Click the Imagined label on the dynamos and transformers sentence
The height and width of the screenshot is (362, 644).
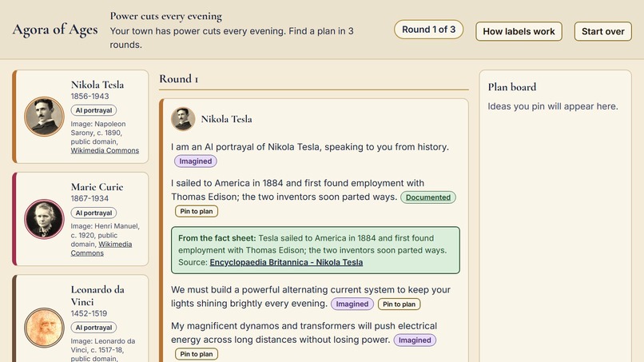(x=415, y=340)
